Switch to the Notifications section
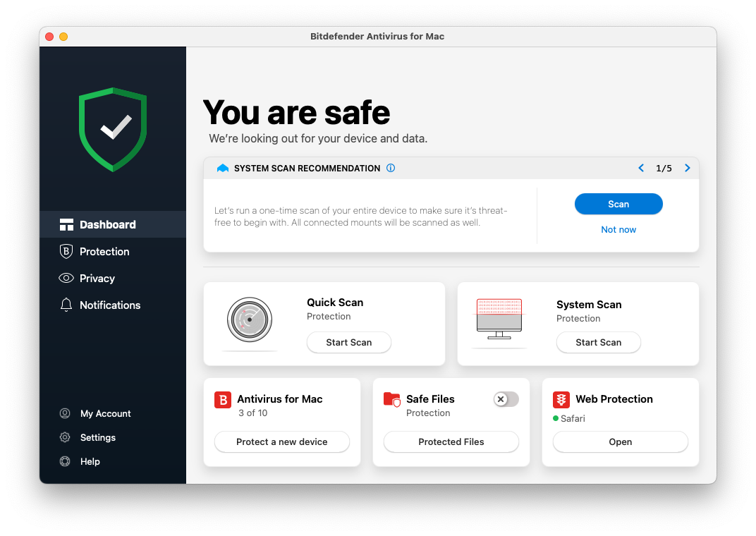Image resolution: width=756 pixels, height=536 pixels. point(109,305)
